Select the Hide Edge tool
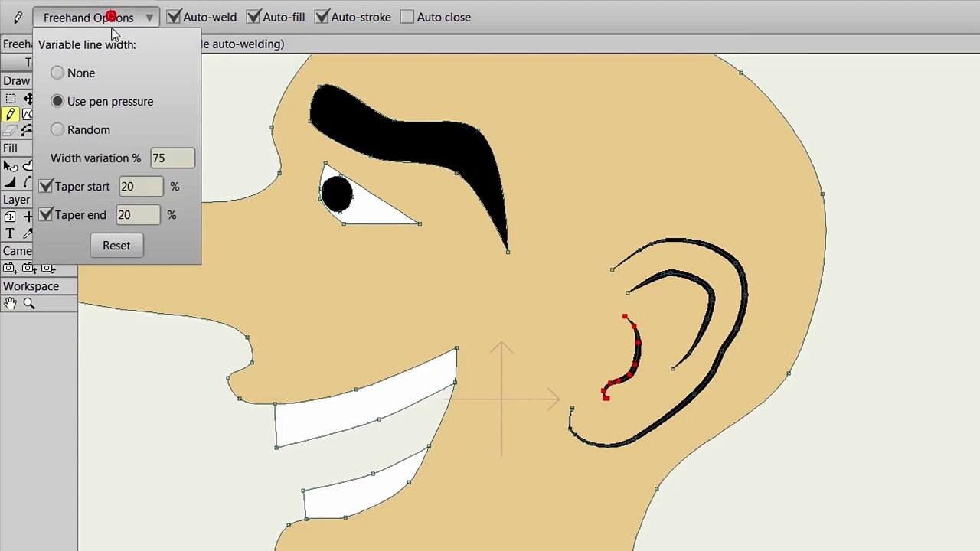Viewport: 980px width, 551px height. 28,182
